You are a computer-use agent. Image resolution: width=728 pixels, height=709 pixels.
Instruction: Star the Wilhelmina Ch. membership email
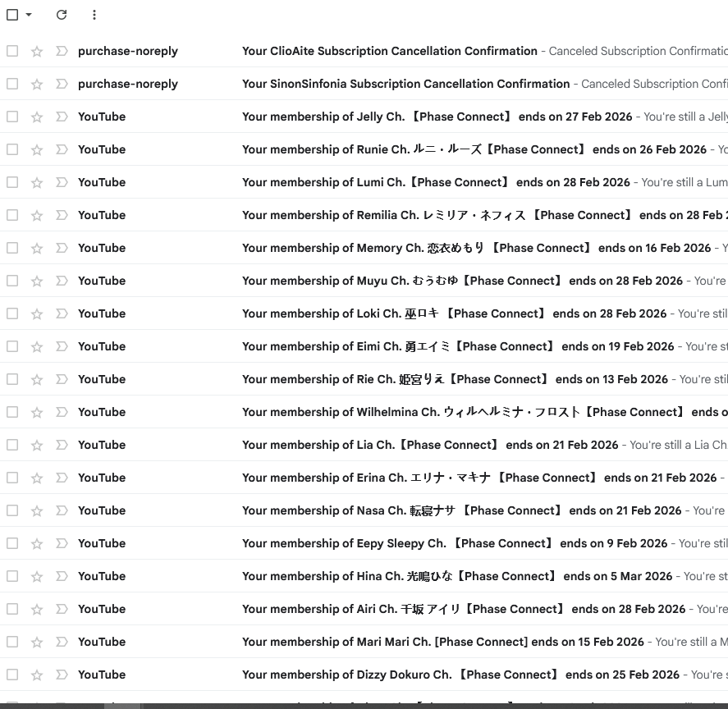pyautogui.click(x=37, y=412)
